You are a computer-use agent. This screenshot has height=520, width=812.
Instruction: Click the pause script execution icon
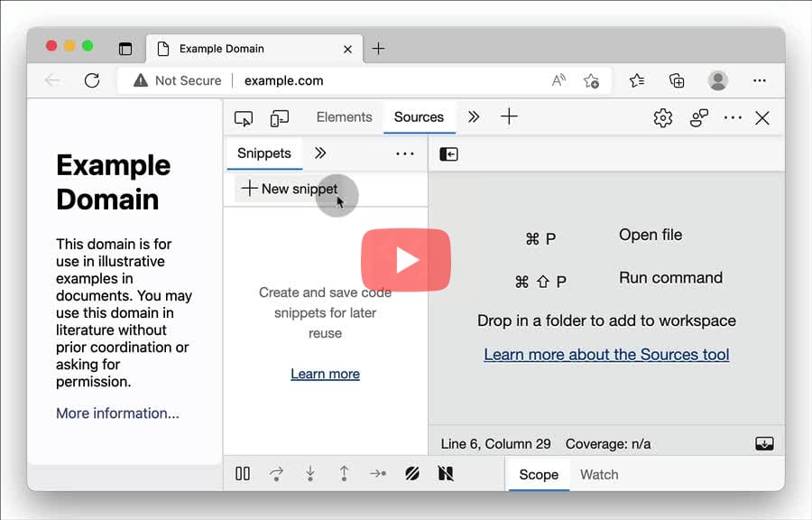click(x=243, y=473)
